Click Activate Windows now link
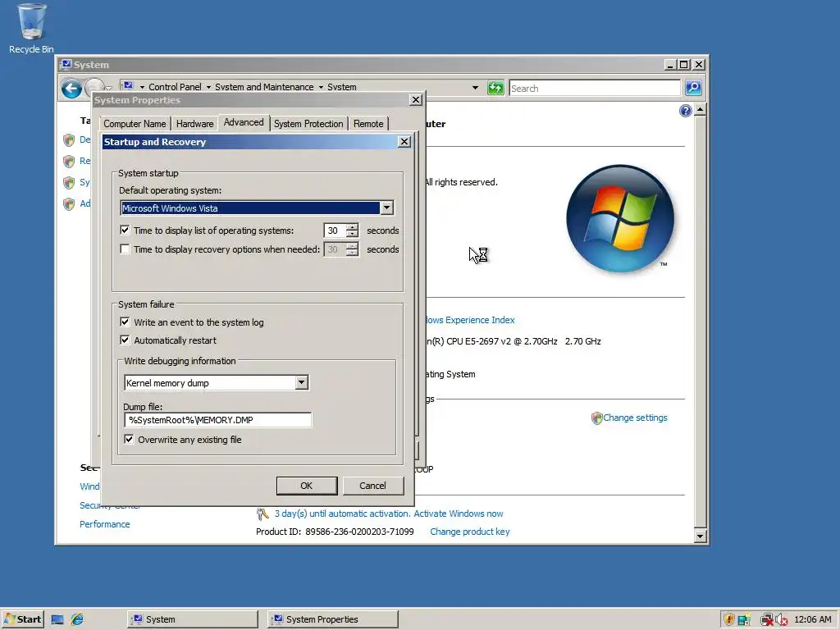This screenshot has height=630, width=840. (x=459, y=514)
